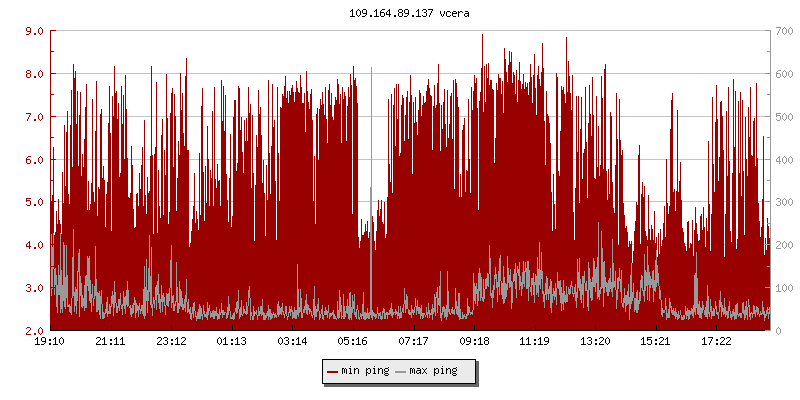The height and width of the screenshot is (400, 800).
Task: Click the dark red min ping legend swatch
Action: [x=332, y=371]
